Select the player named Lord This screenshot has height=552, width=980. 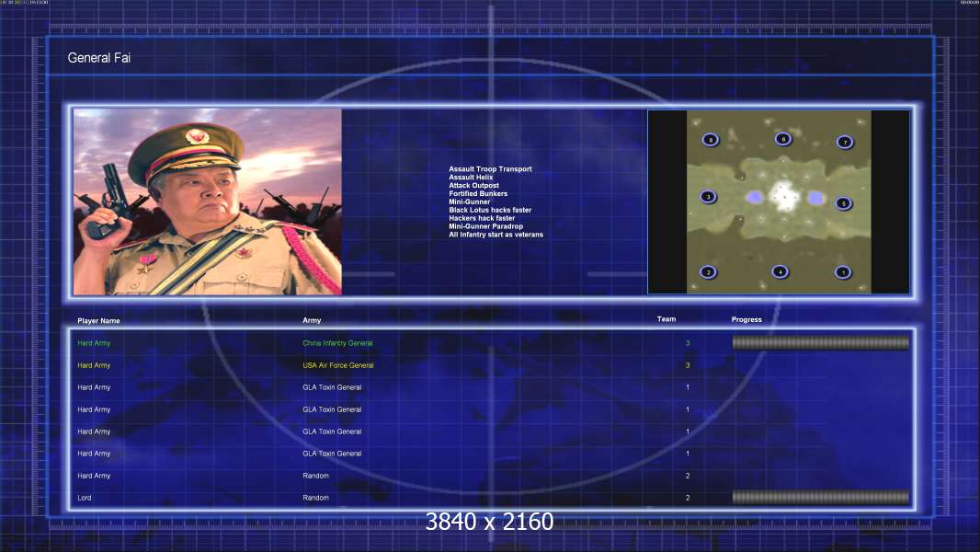(85, 498)
